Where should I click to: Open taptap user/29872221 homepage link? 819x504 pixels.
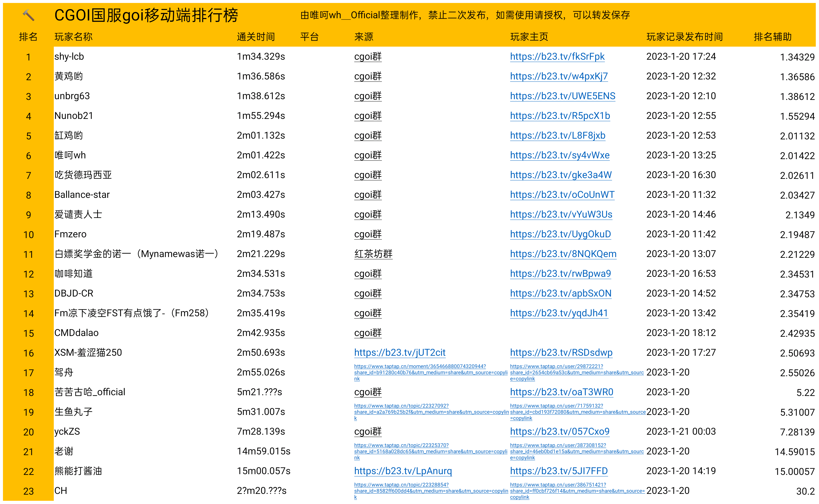pos(577,372)
